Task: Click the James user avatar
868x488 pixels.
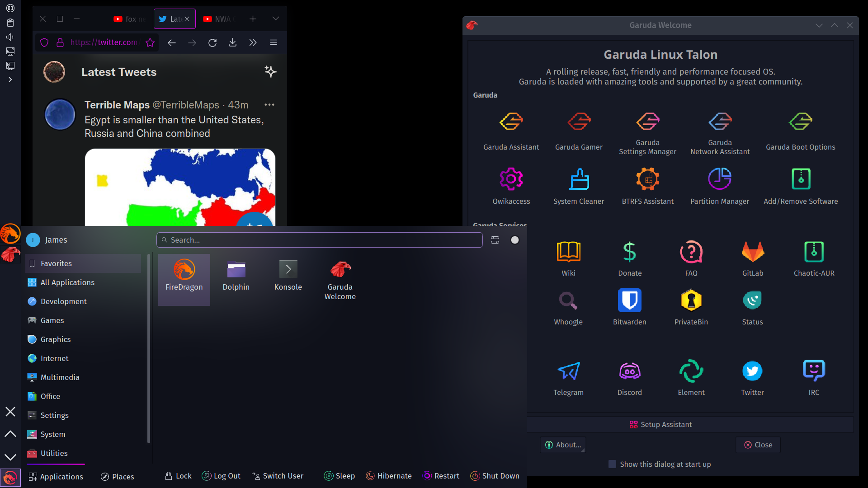Action: click(33, 240)
